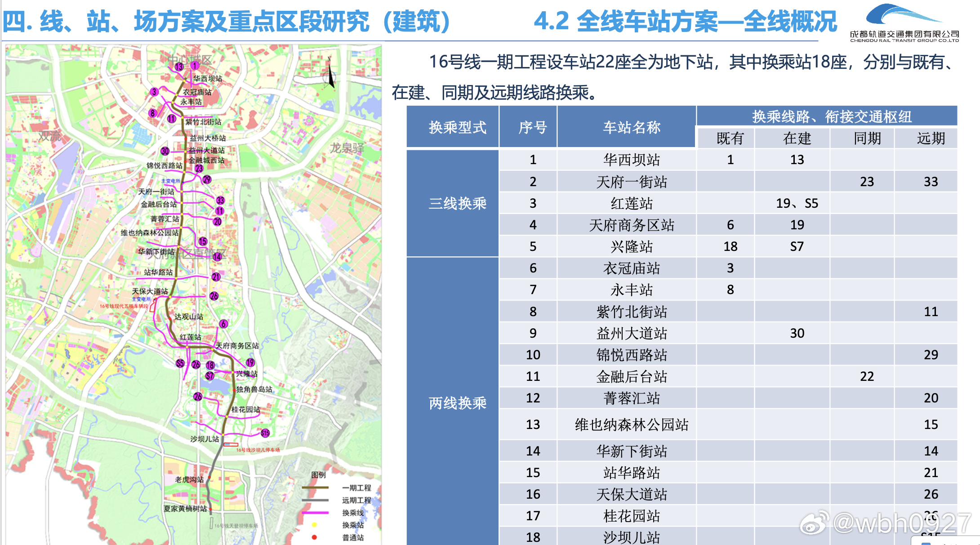Click the yellow 换乘站 legend dot
980x545 pixels.
click(314, 525)
